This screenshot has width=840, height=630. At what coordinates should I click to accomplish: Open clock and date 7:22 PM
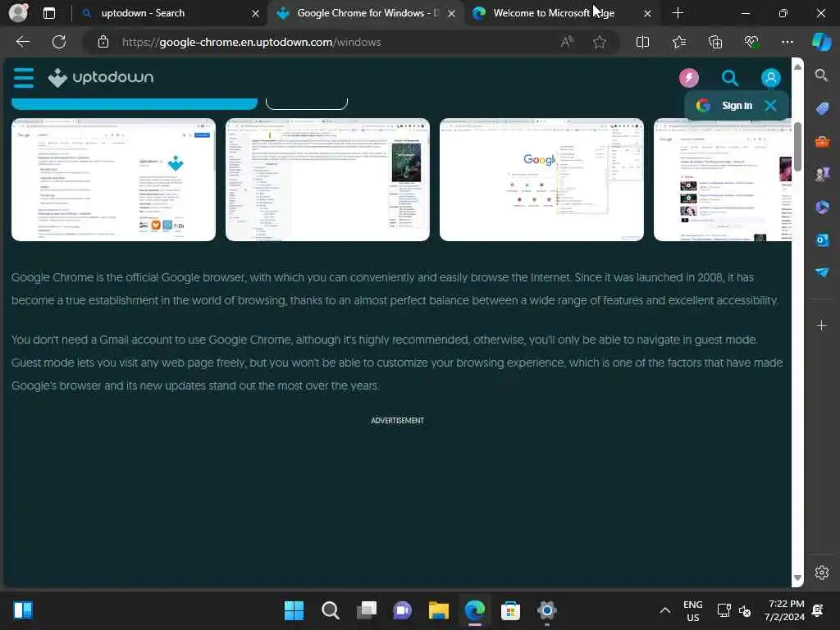click(784, 610)
